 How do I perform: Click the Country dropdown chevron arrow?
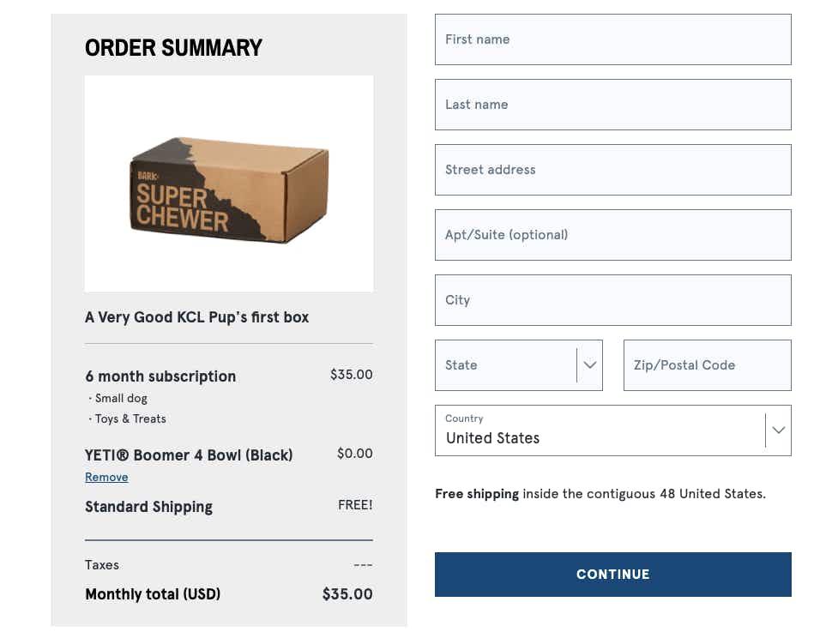[778, 430]
